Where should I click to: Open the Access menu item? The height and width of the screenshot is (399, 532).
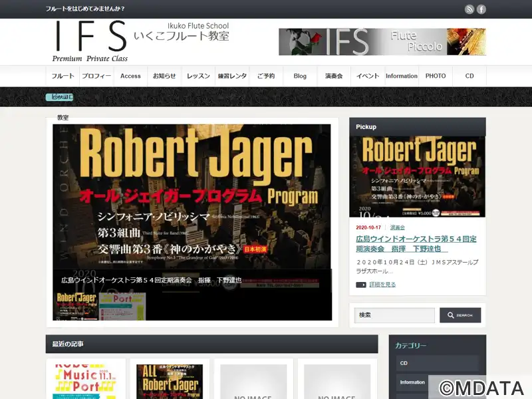[130, 76]
